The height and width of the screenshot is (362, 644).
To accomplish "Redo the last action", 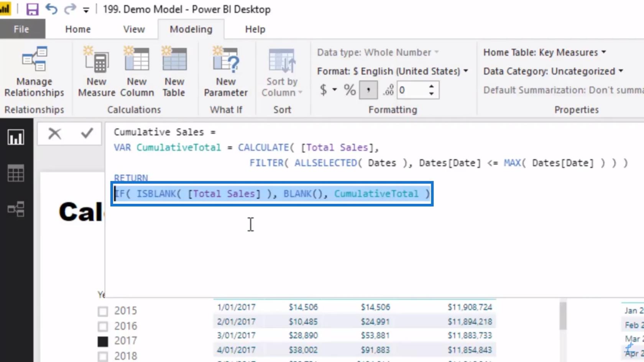I will 70,9.
